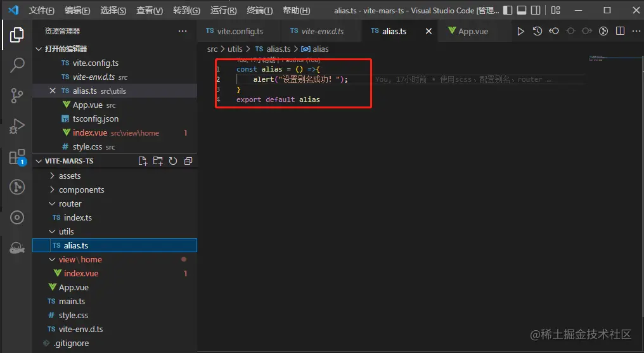
Task: Split the editor to the right
Action: [x=620, y=31]
